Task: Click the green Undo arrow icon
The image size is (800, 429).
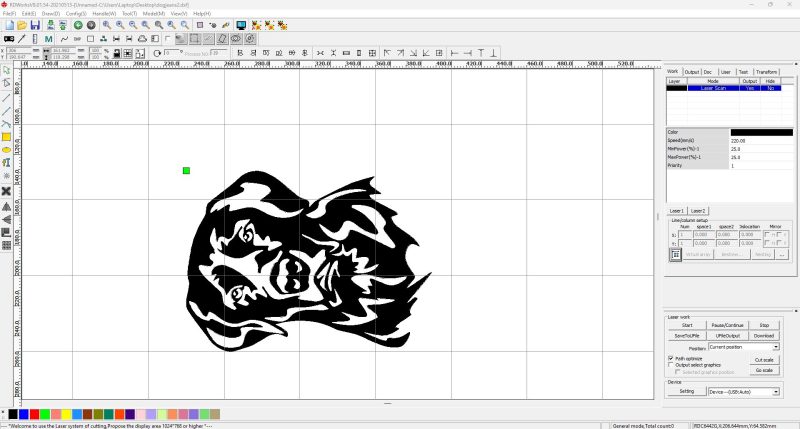Action: point(78,25)
